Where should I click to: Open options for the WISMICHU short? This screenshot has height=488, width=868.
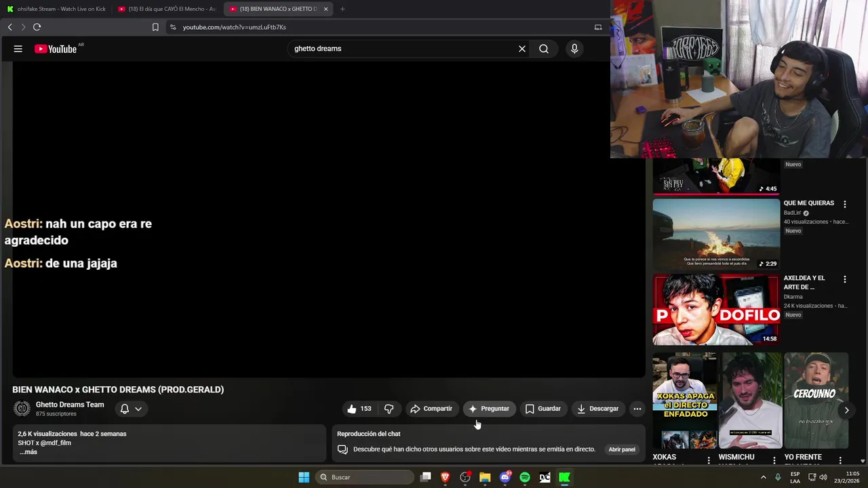(x=774, y=460)
